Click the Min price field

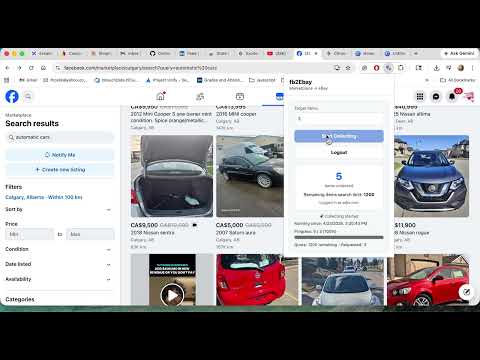[29, 234]
